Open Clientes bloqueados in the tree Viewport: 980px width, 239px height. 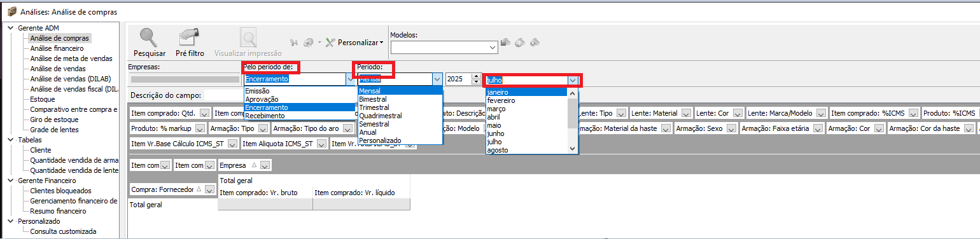(x=60, y=191)
